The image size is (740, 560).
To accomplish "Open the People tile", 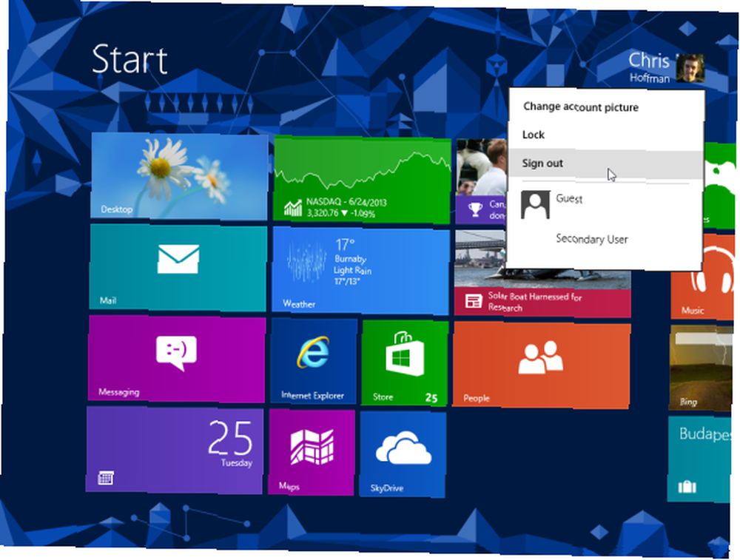I will (542, 365).
